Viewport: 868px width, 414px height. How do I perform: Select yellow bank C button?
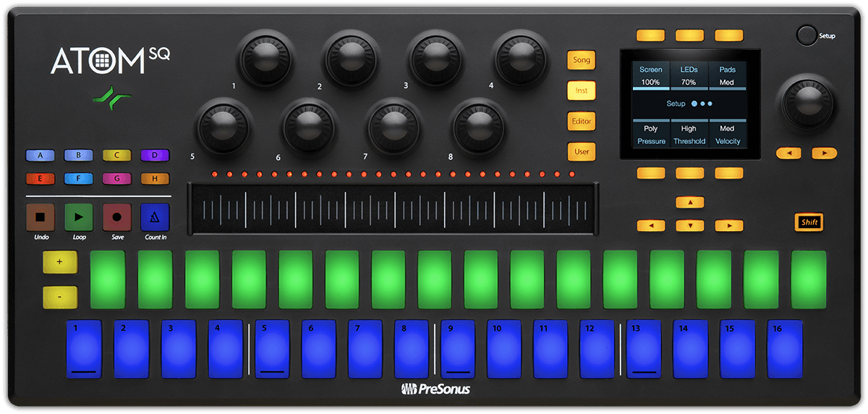tap(116, 155)
